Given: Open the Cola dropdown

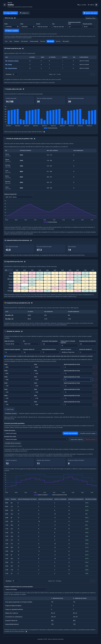Looking at the screenshot, I should click(x=59, y=27).
